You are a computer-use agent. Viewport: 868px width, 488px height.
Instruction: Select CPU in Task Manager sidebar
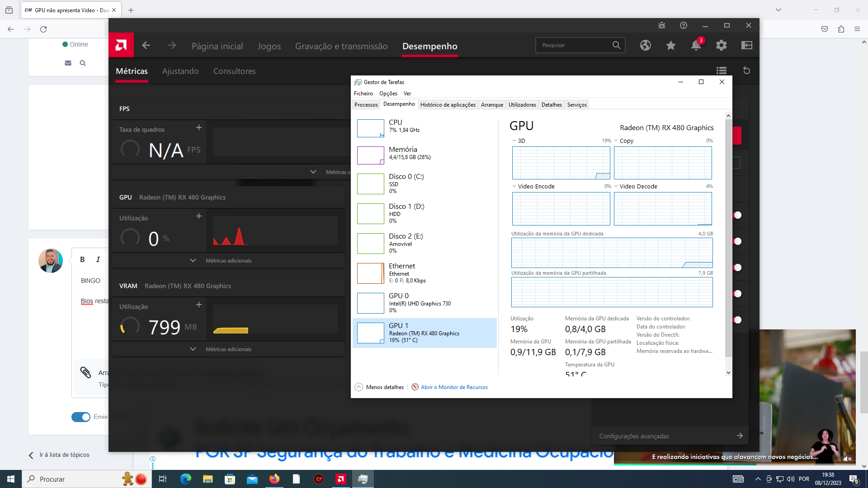pos(425,128)
